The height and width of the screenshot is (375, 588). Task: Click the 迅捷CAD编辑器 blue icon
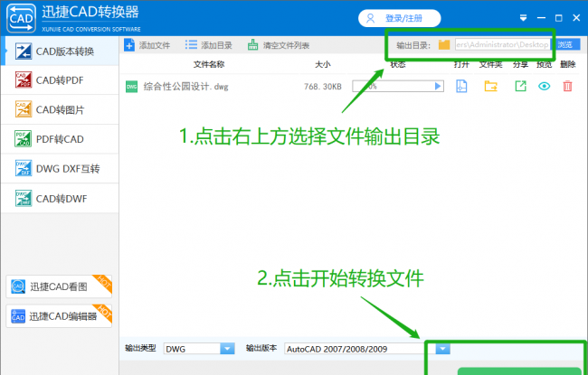click(x=18, y=316)
